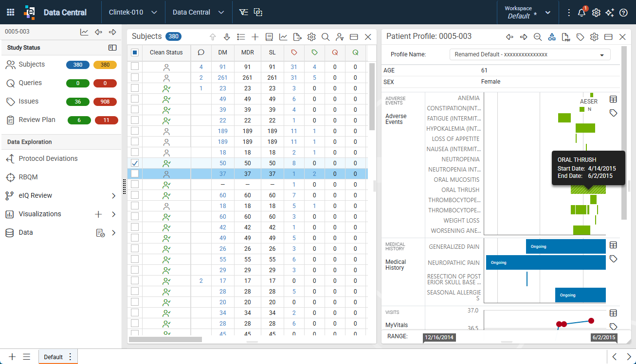Expand the Visualizations chevron
Image resolution: width=636 pixels, height=364 pixels.
click(114, 214)
